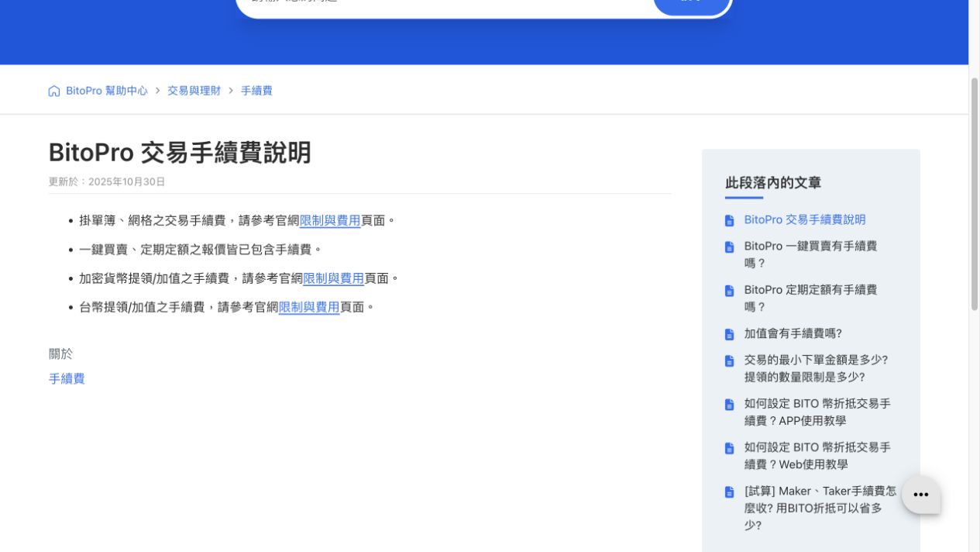The width and height of the screenshot is (980, 552).
Task: Click the article title BitoPro 交易手續費說明
Action: (x=180, y=152)
